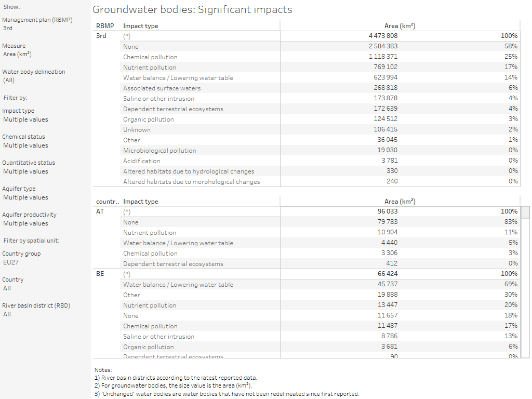Screen dimensions: 532x399
Task: Select 'Water balance / Lowering water table' 623 994 row
Action: click(320, 78)
